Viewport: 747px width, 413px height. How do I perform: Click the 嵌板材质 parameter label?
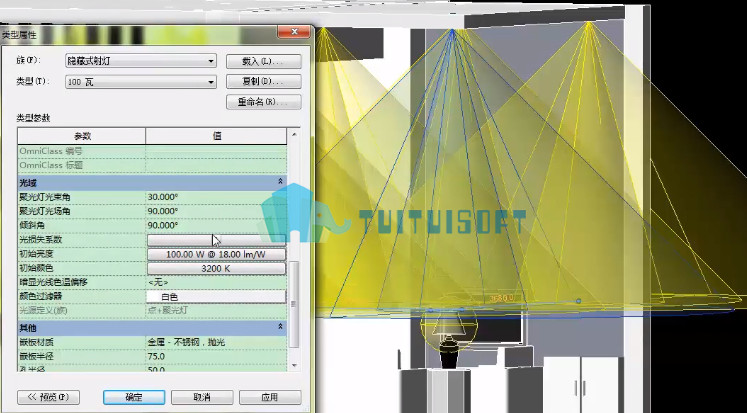point(36,342)
